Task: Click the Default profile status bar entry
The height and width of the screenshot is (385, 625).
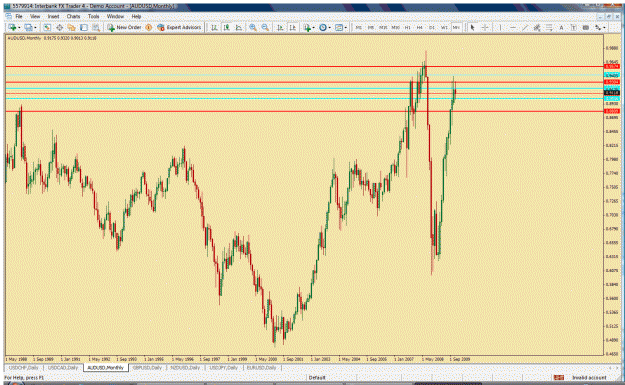Action: (x=317, y=377)
